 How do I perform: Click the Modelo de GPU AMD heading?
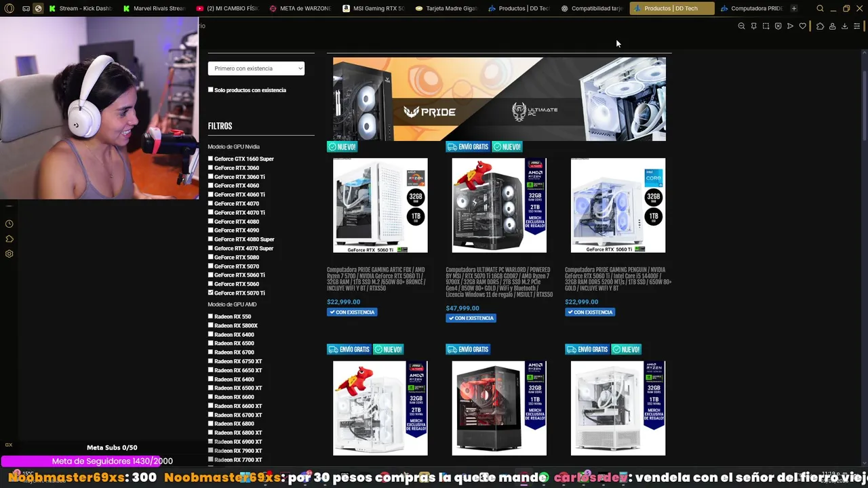point(232,304)
